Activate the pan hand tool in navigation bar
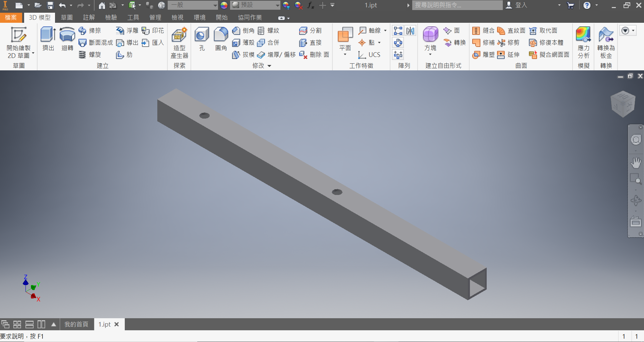 point(636,163)
